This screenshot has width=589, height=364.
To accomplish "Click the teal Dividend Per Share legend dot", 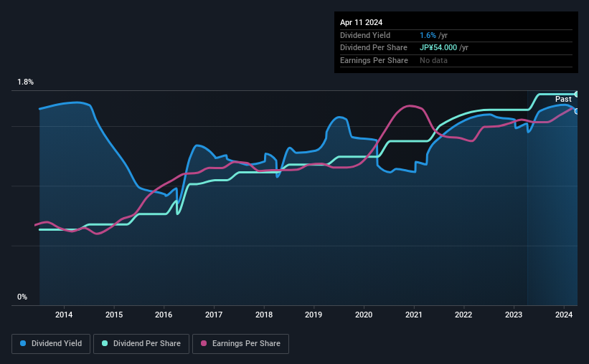I will (x=105, y=343).
